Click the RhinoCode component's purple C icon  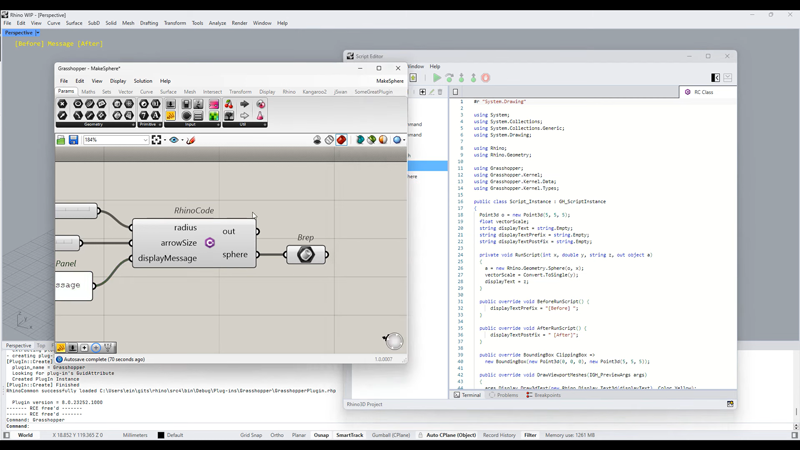click(x=210, y=243)
